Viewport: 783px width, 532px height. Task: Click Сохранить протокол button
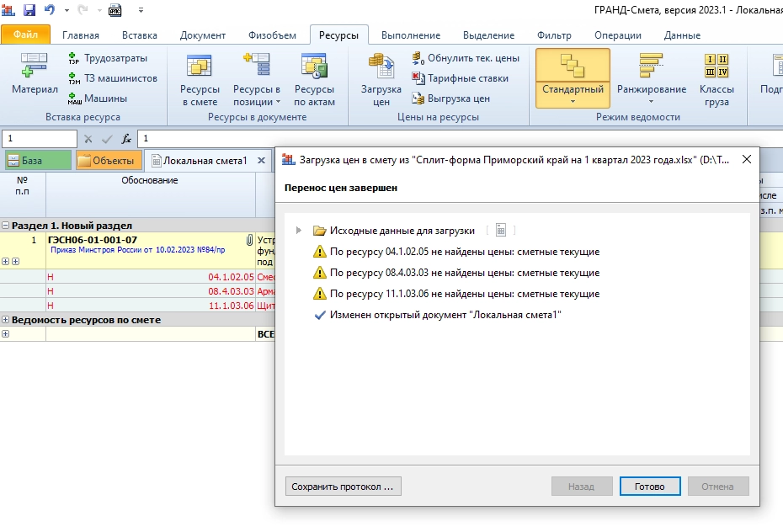pyautogui.click(x=342, y=487)
